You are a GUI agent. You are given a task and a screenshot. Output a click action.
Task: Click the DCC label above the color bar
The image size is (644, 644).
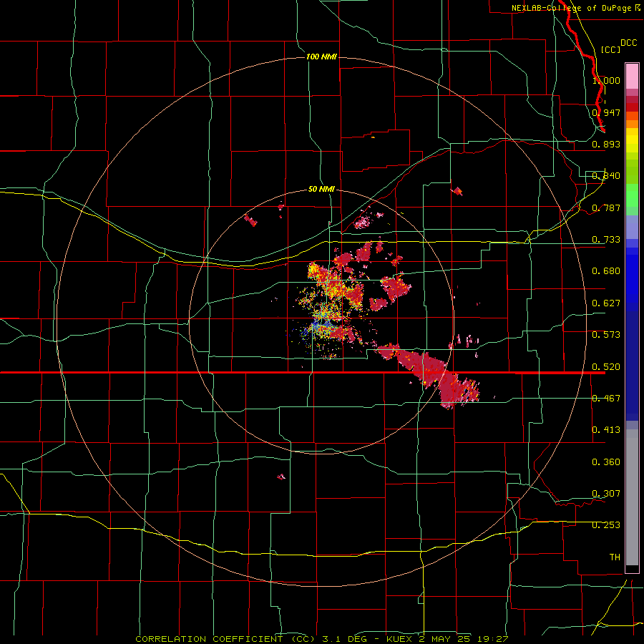(x=629, y=43)
